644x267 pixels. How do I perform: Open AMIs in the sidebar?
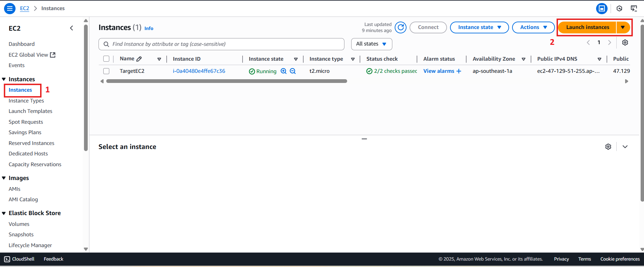click(15, 189)
